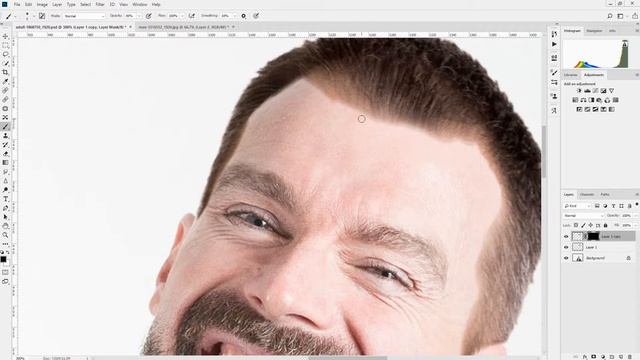Open the Window menu
The width and height of the screenshot is (640, 360).
tap(140, 4)
